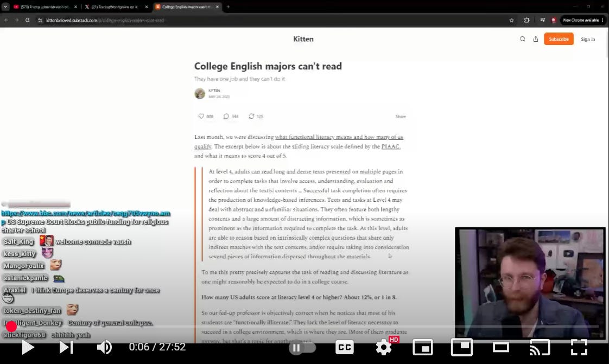Select the College English majors tab

[x=187, y=7]
